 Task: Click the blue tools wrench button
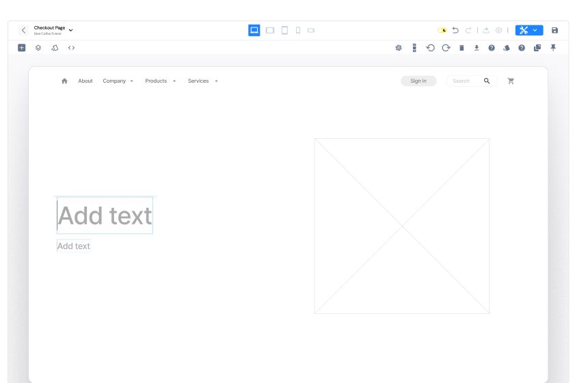pyautogui.click(x=524, y=30)
